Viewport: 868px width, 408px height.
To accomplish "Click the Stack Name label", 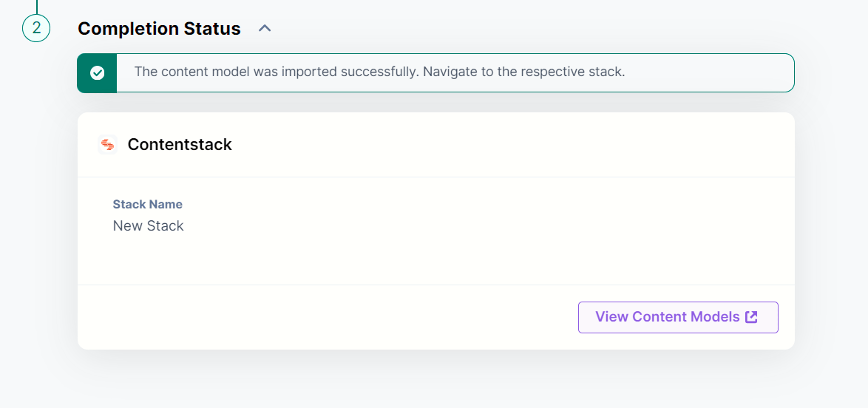I will point(148,204).
